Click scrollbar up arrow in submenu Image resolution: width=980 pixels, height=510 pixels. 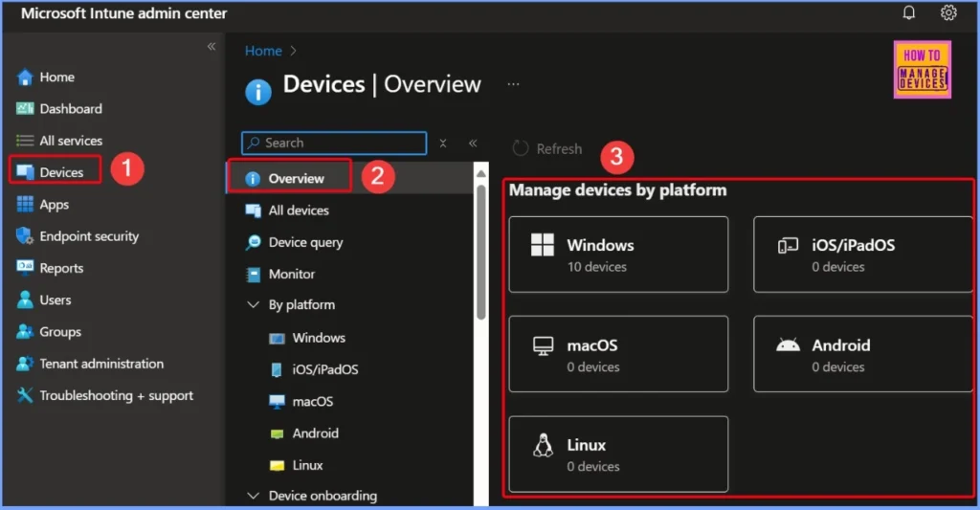480,173
